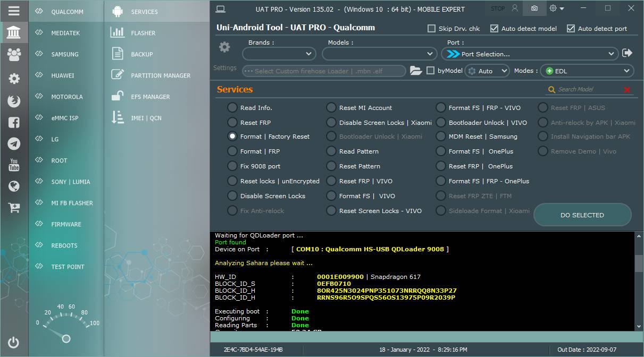644x357 pixels.
Task: Click the Settings gear above Settings label
Action: click(x=224, y=47)
